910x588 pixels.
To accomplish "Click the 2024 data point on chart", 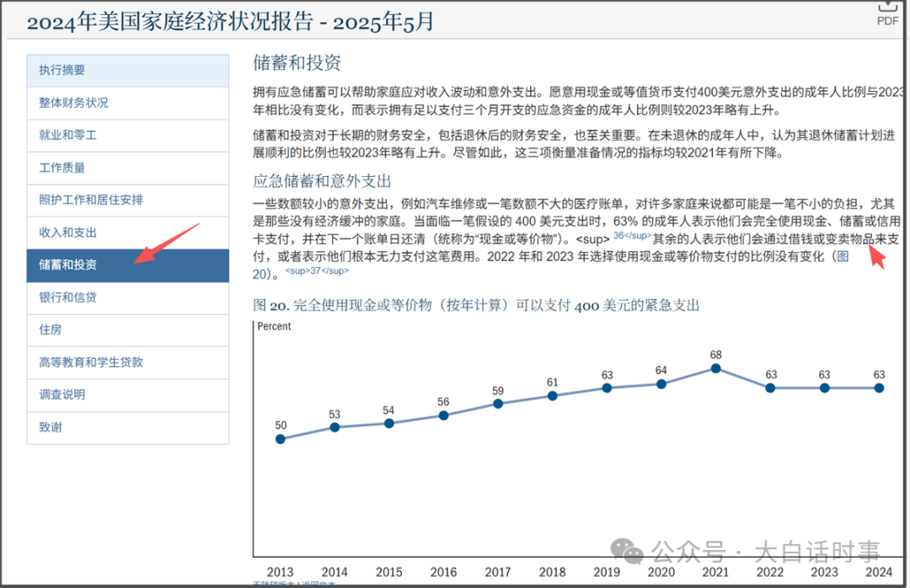I will [879, 388].
